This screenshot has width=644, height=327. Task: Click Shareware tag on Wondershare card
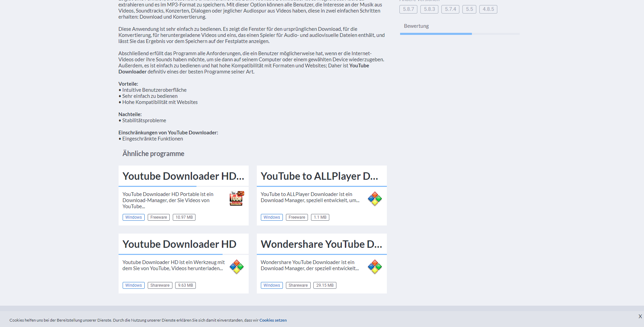pyautogui.click(x=298, y=285)
